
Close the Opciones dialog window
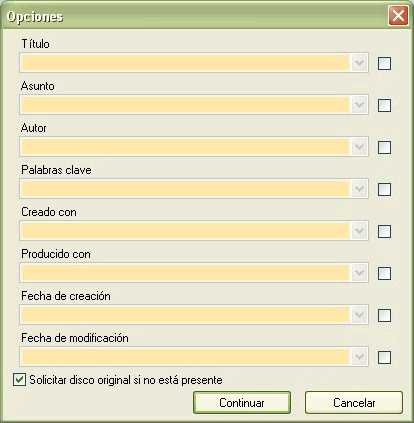pos(398,15)
